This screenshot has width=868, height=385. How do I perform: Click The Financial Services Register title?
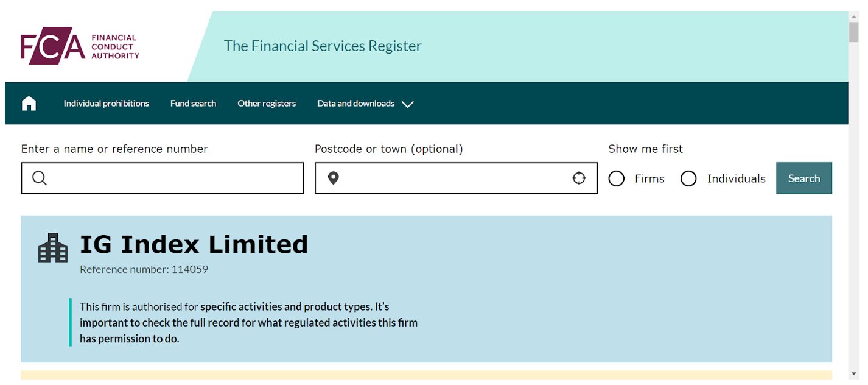[323, 46]
